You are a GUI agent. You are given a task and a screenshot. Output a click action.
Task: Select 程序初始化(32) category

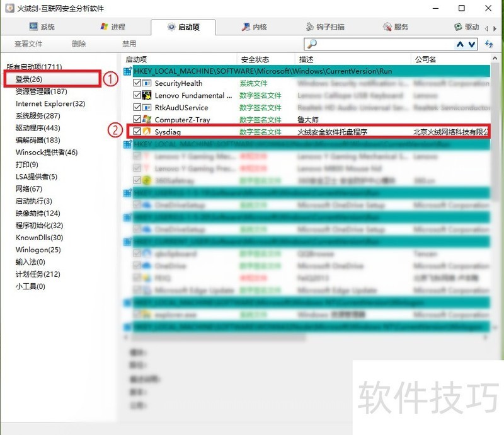tap(40, 226)
